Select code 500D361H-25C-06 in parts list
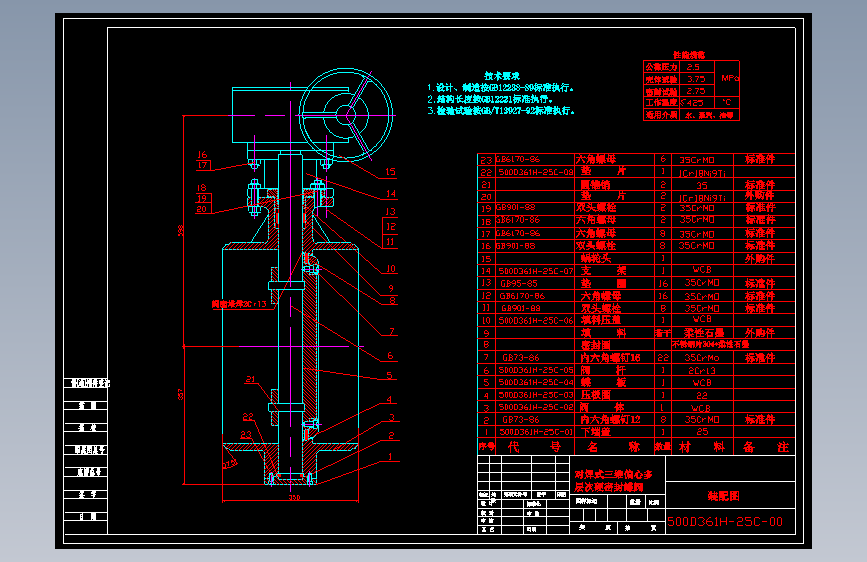This screenshot has height=562, width=867. pyautogui.click(x=536, y=320)
